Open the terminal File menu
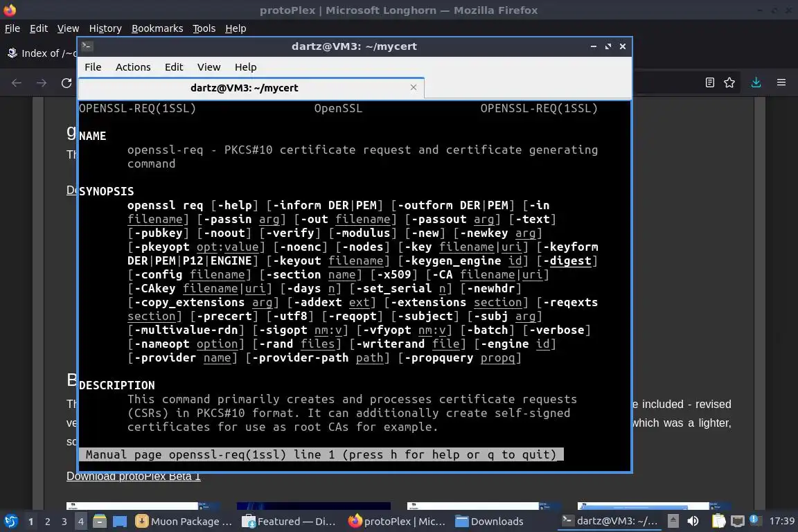 pyautogui.click(x=93, y=67)
